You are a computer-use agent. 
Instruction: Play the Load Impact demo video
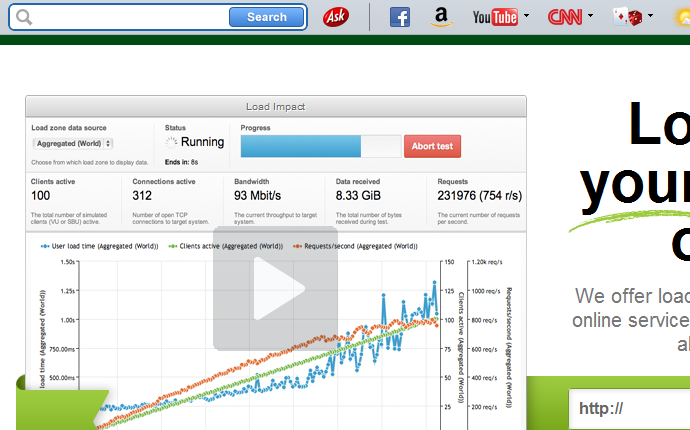276,289
